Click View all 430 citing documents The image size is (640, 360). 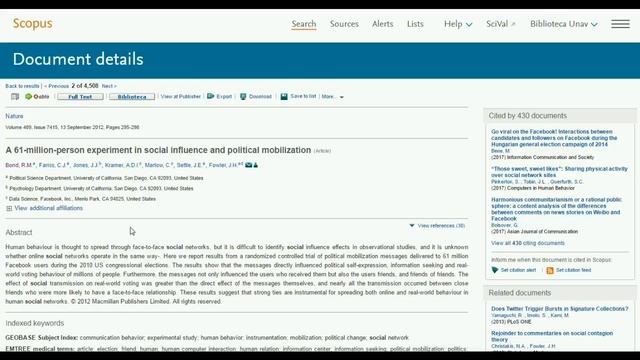pos(528,243)
